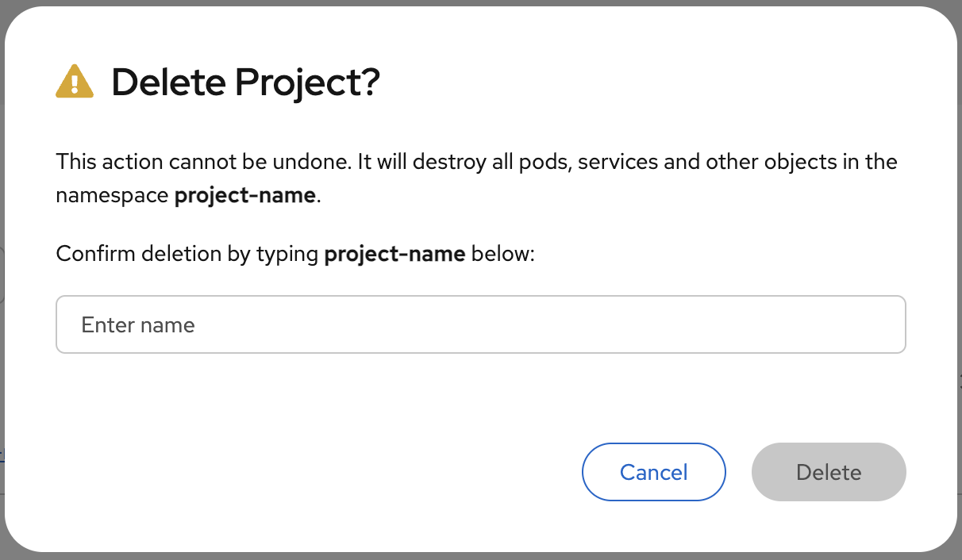The height and width of the screenshot is (560, 962).
Task: Click the exclamation mark inside the warning icon
Action: [75, 84]
